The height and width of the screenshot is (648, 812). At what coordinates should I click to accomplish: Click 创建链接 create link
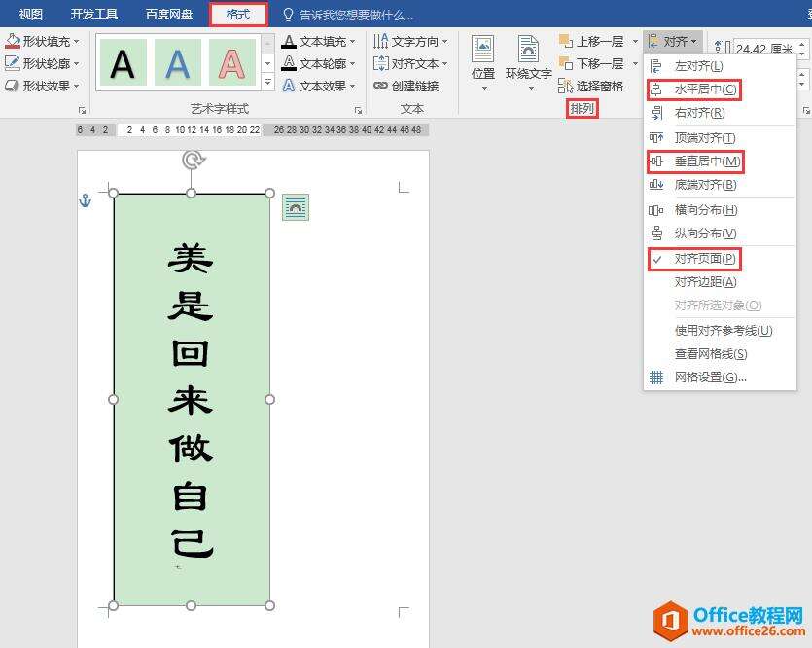406,86
